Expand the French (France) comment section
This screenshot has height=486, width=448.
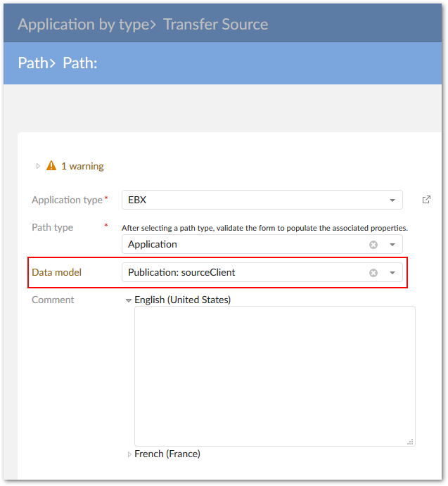click(129, 454)
